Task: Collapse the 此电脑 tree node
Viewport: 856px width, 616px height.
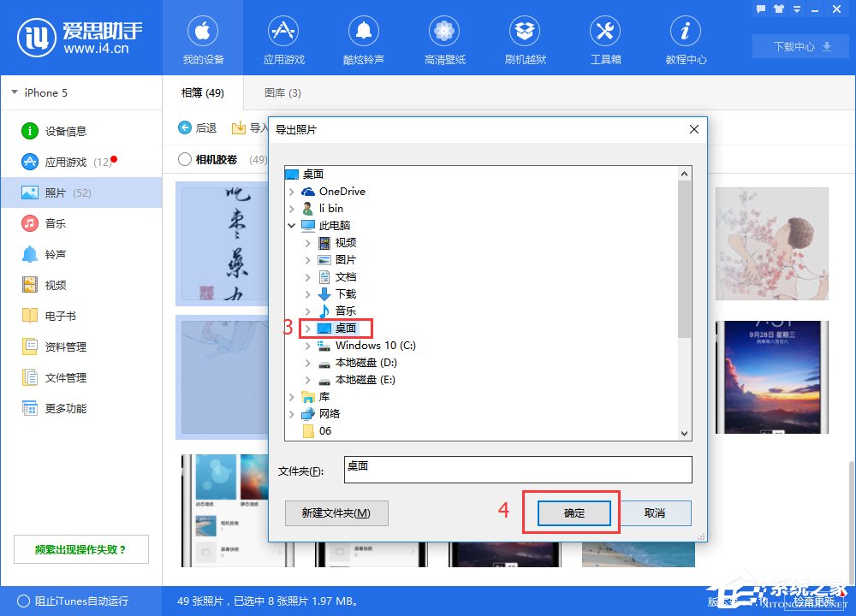Action: [x=294, y=225]
